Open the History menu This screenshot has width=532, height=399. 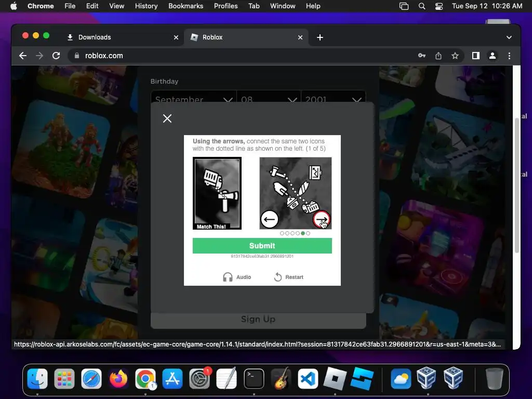coord(146,6)
